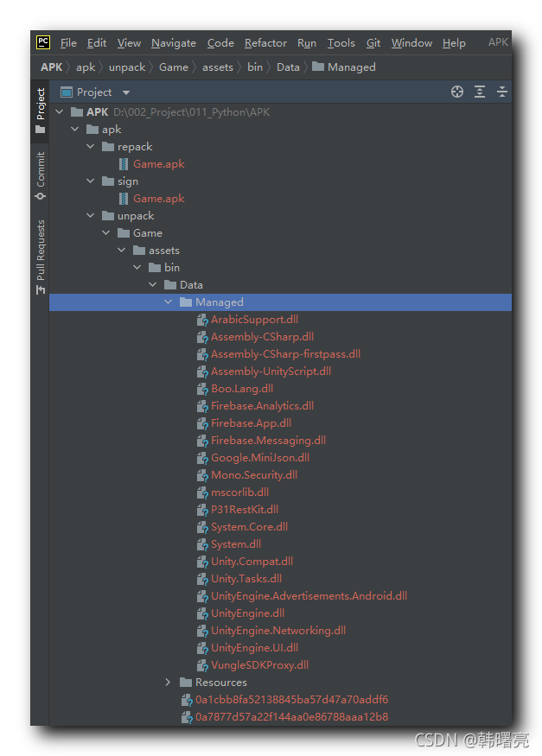This screenshot has height=756, width=542.
Task: Collapse the APK root folder chevron
Action: click(x=60, y=111)
